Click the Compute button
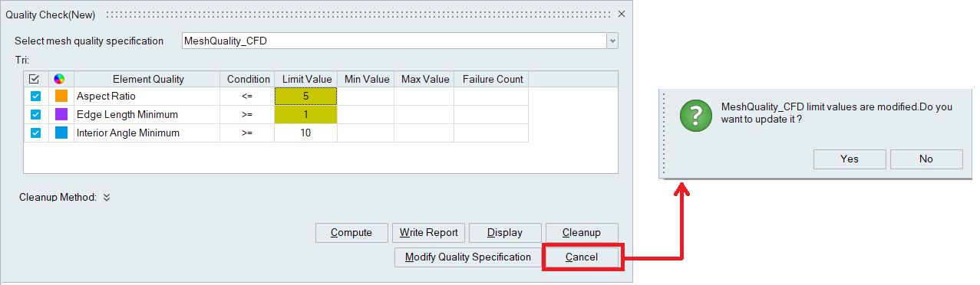980x285 pixels. click(x=351, y=233)
